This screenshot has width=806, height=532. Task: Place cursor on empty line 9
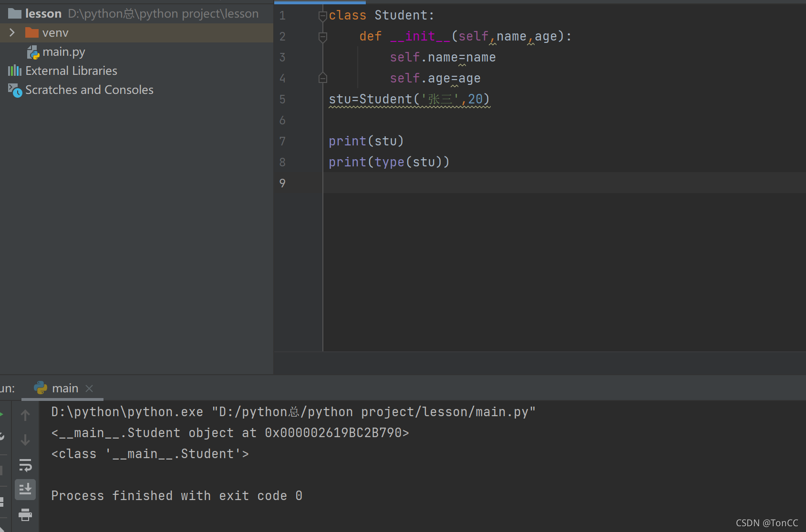(x=564, y=183)
